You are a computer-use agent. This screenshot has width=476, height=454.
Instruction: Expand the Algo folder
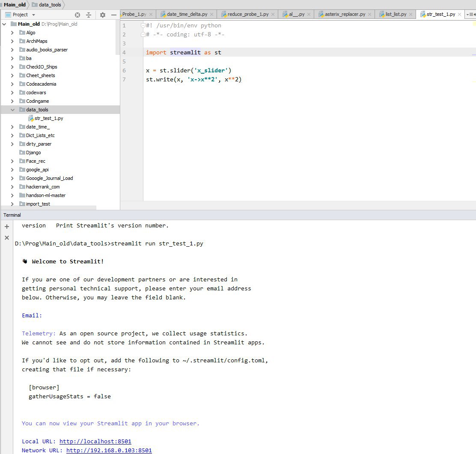12,33
